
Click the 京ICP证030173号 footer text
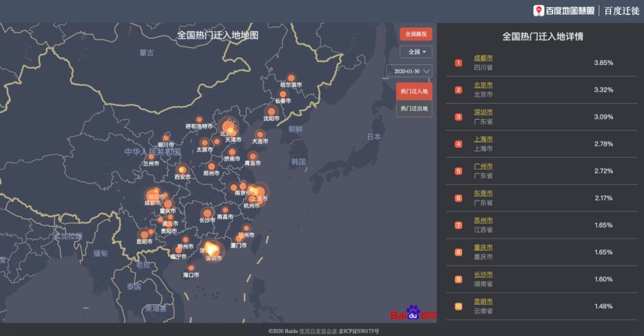point(359,331)
